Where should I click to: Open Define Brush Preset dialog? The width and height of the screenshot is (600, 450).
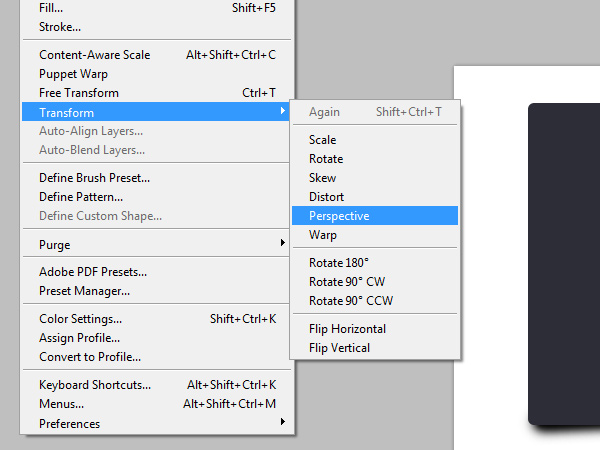click(156, 178)
